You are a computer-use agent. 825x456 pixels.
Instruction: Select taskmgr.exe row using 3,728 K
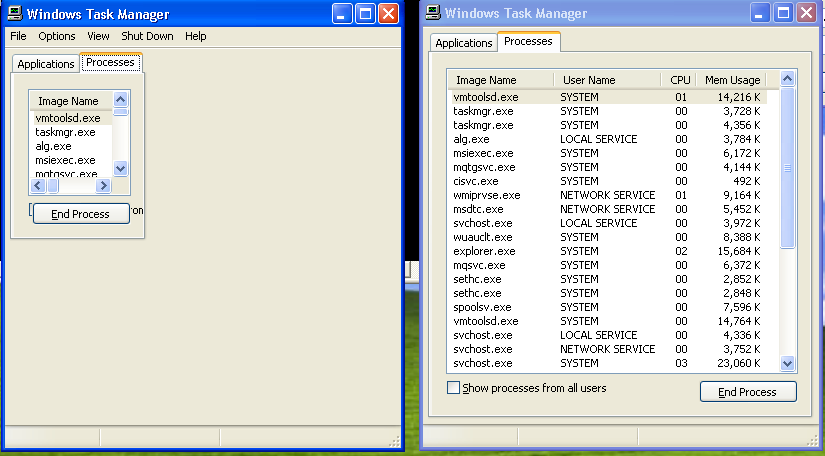coord(608,111)
